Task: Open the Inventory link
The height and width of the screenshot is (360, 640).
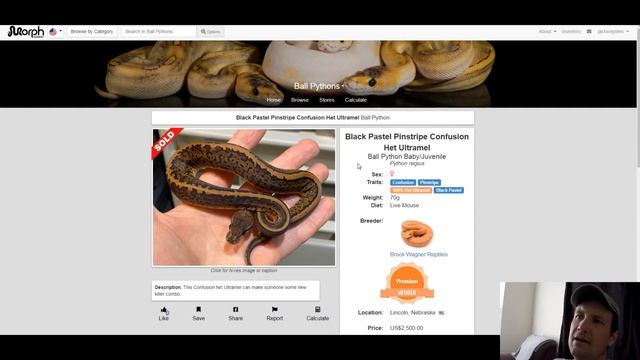Action: [x=571, y=31]
